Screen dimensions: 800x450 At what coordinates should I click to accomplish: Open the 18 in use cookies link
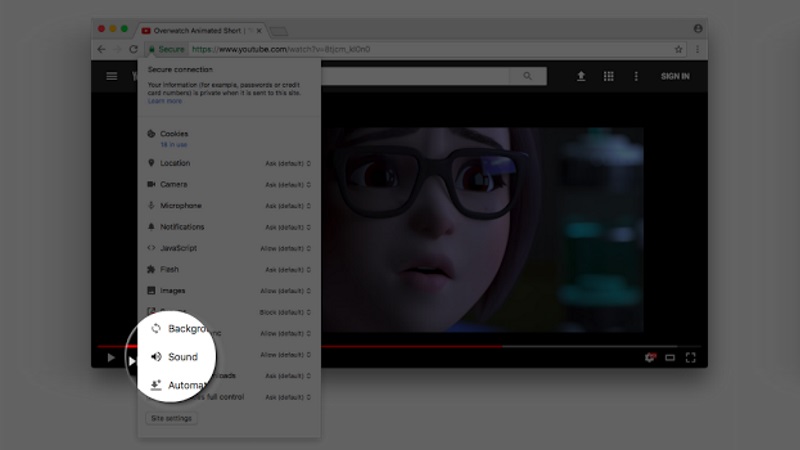[x=174, y=144]
